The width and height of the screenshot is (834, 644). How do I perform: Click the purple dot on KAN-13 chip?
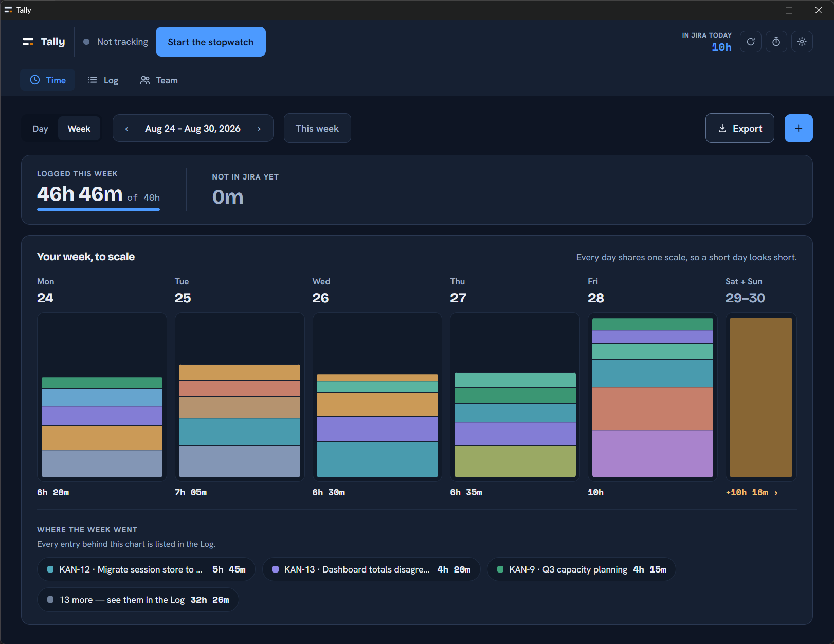(x=276, y=569)
